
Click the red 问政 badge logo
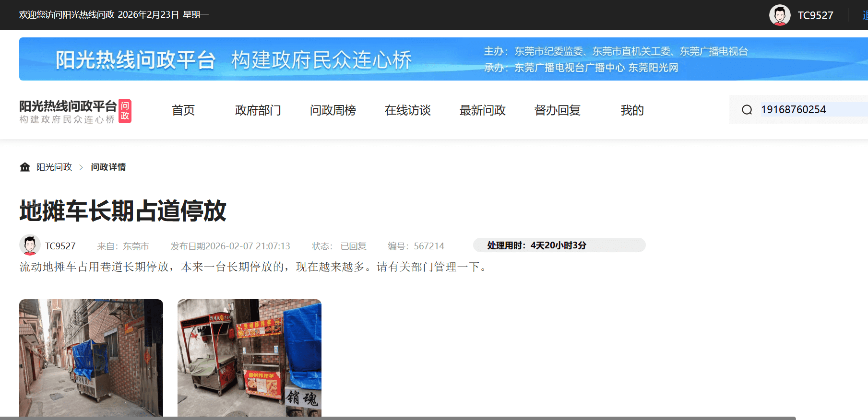(125, 111)
